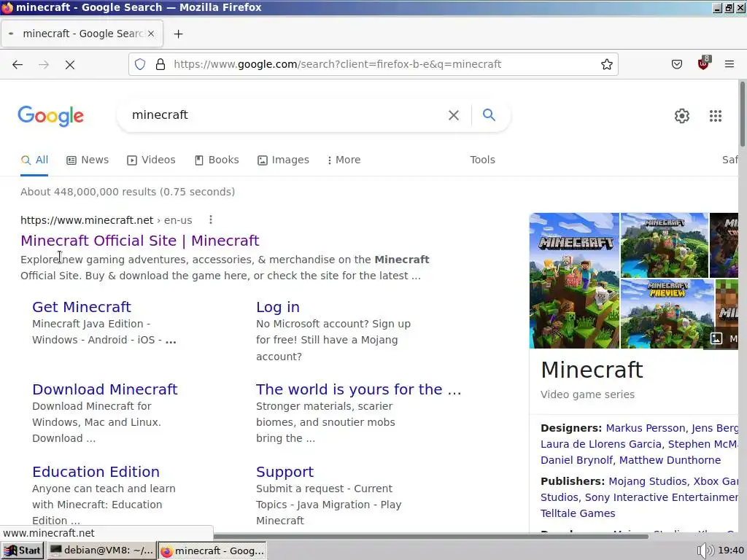Open the Firefox application menu
This screenshot has height=560, width=747.
(729, 64)
